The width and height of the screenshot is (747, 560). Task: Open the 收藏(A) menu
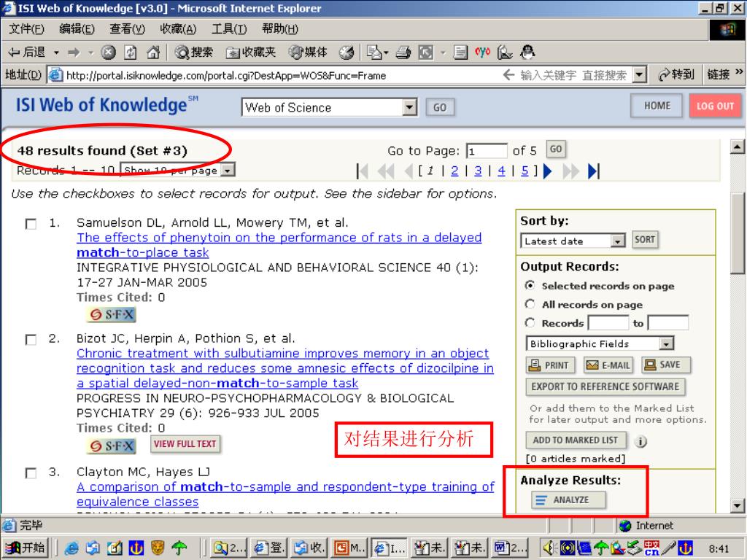coord(178,29)
